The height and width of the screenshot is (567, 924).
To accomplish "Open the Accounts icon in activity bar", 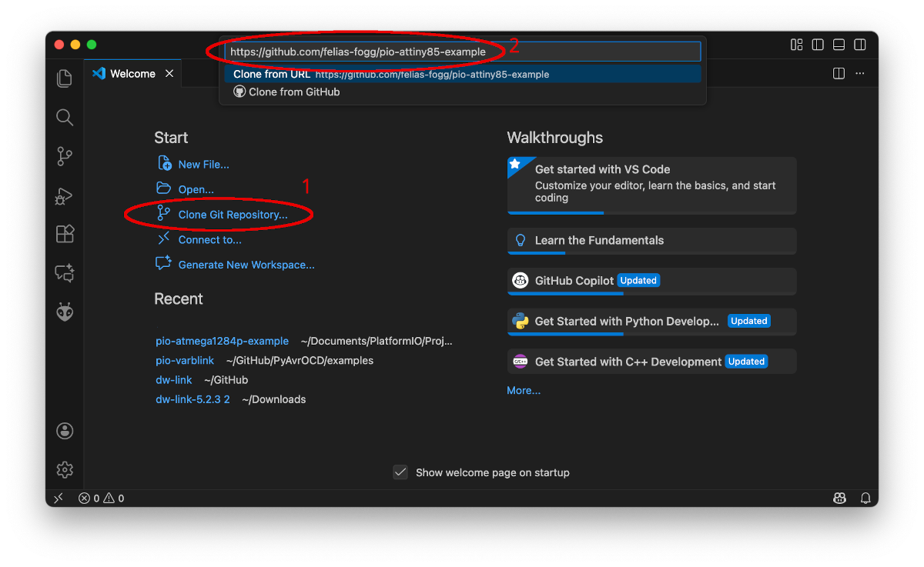I will pos(65,431).
